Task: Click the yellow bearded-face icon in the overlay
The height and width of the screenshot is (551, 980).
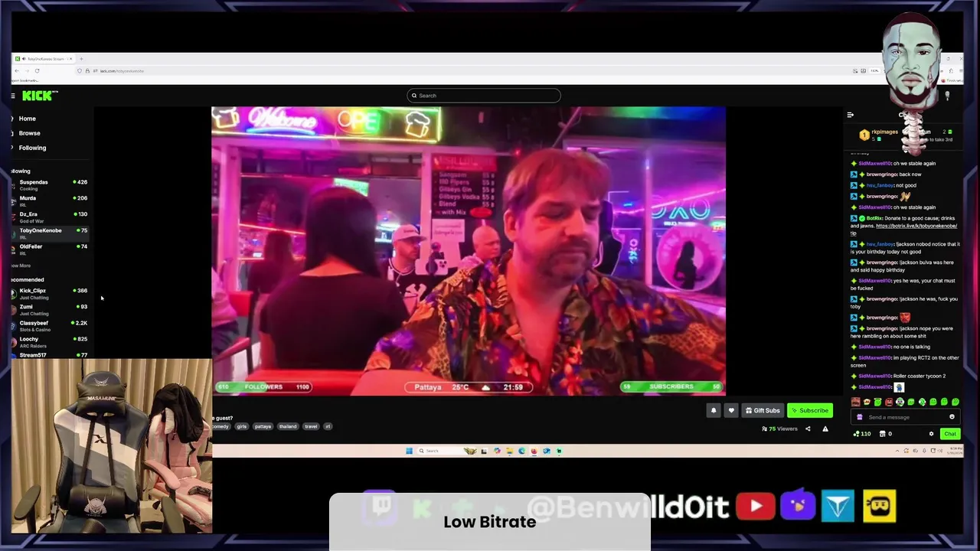Action: [x=879, y=506]
